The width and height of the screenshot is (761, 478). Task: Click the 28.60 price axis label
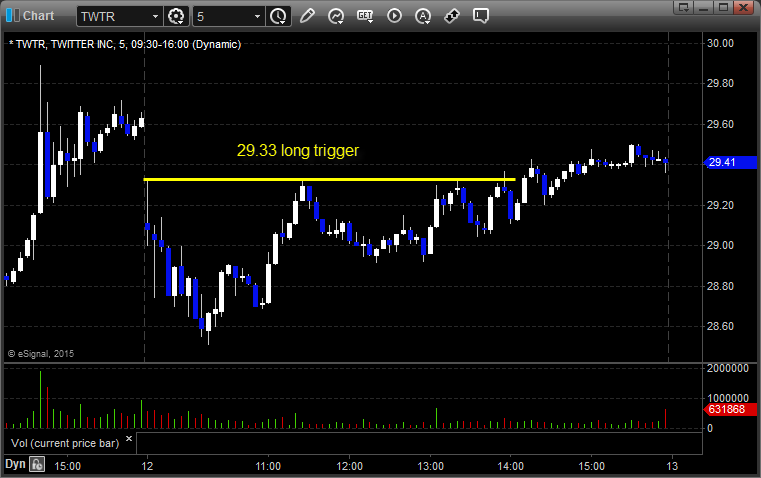tap(720, 327)
